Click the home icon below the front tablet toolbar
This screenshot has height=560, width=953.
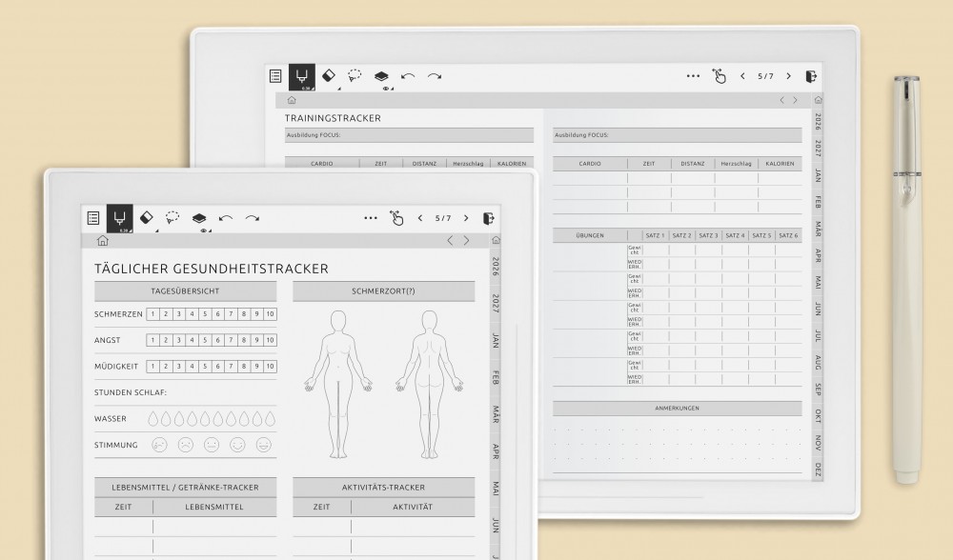click(x=103, y=241)
